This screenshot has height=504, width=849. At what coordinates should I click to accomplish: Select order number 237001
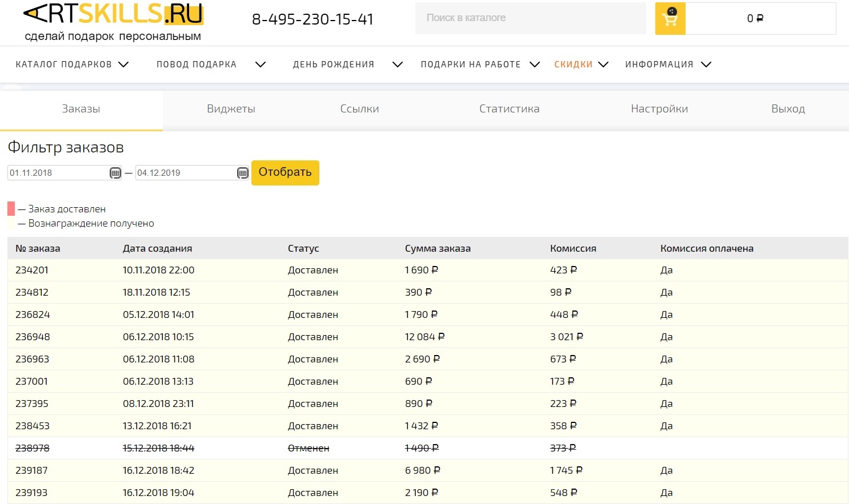(31, 381)
